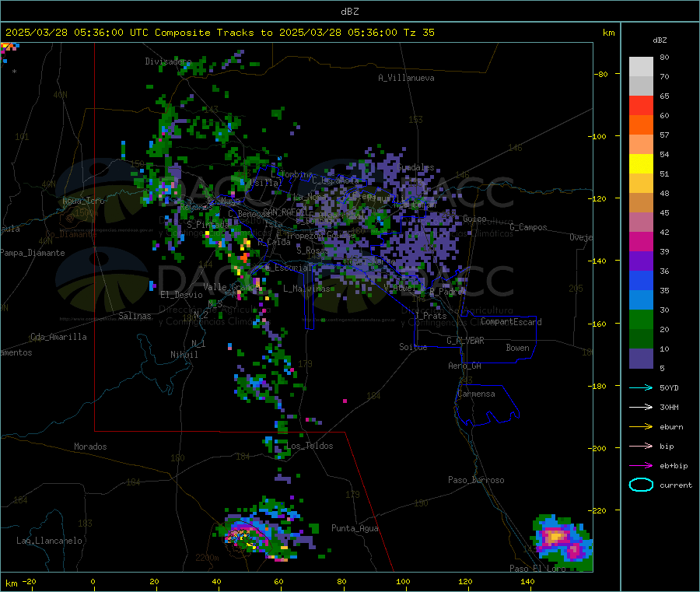The height and width of the screenshot is (592, 700).
Task: Click the -20 x-axis tick label
Action: [x=29, y=581]
